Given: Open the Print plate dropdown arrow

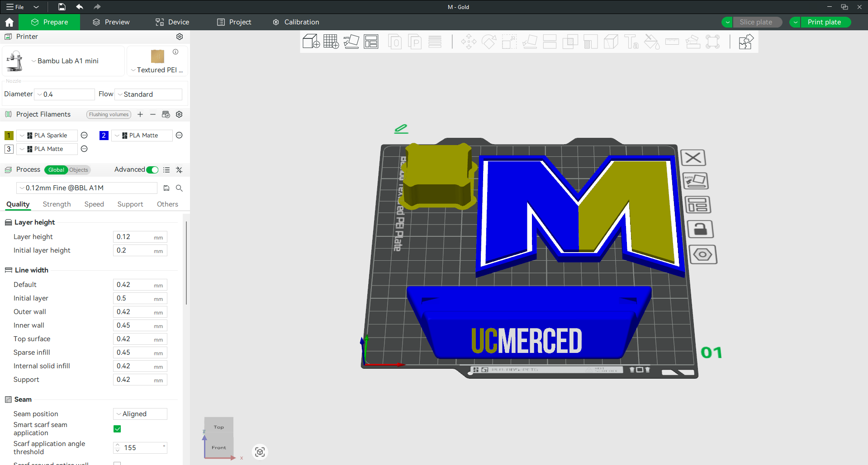Looking at the screenshot, I should point(795,22).
